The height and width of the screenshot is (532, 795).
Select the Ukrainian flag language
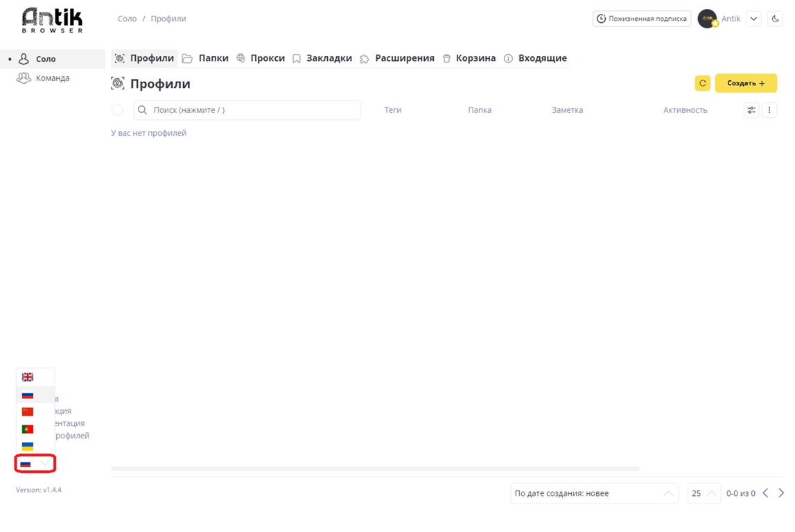28,446
